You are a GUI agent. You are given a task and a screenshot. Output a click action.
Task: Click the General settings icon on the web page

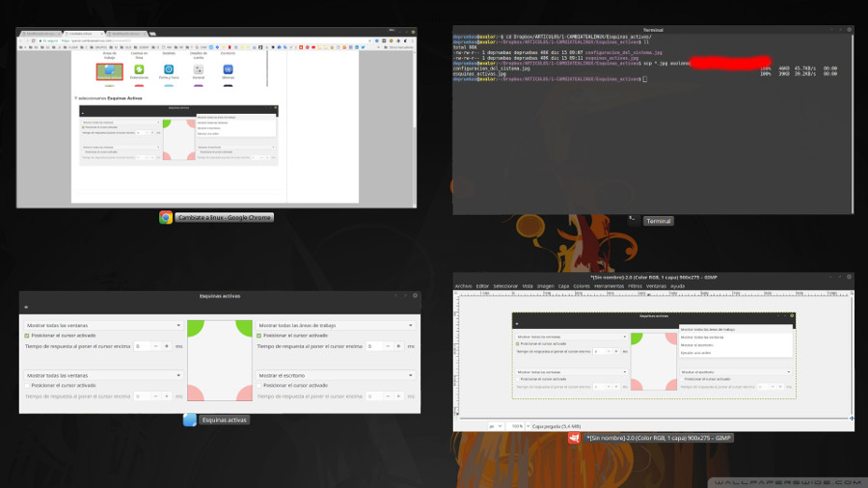[198, 69]
